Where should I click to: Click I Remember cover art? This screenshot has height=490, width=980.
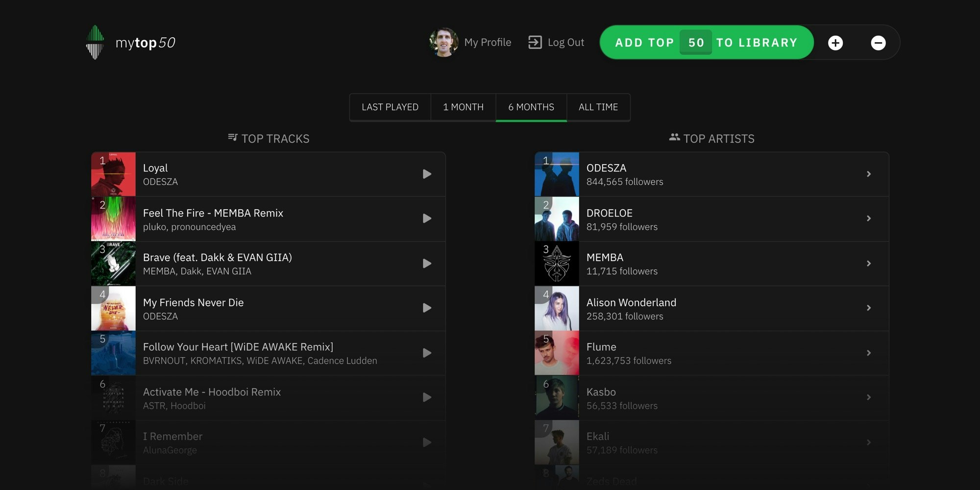[113, 442]
